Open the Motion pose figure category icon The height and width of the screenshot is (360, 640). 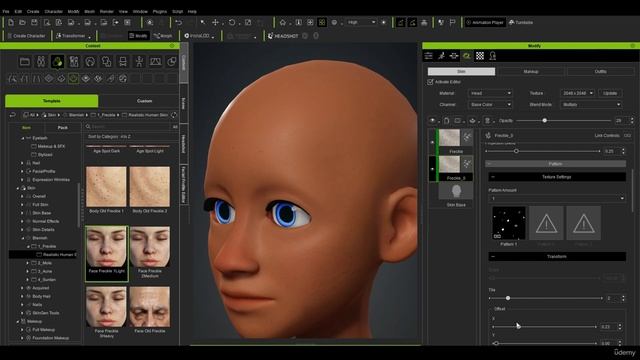click(x=139, y=62)
